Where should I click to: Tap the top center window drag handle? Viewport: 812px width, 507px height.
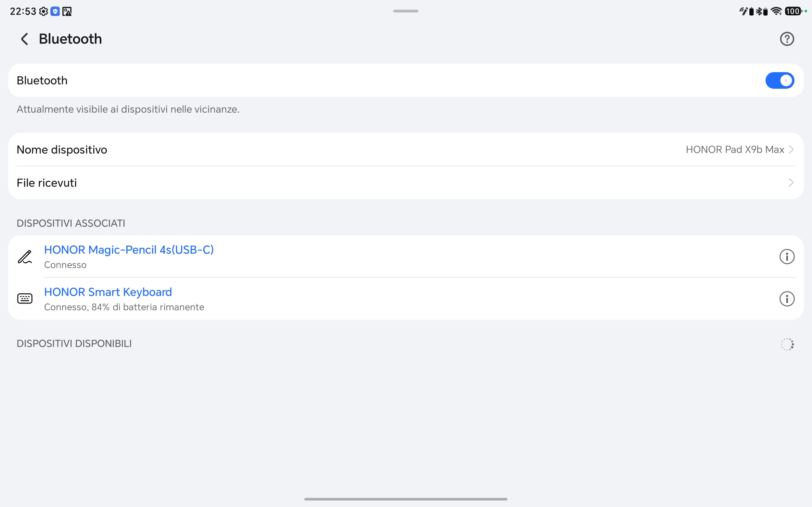click(x=405, y=11)
